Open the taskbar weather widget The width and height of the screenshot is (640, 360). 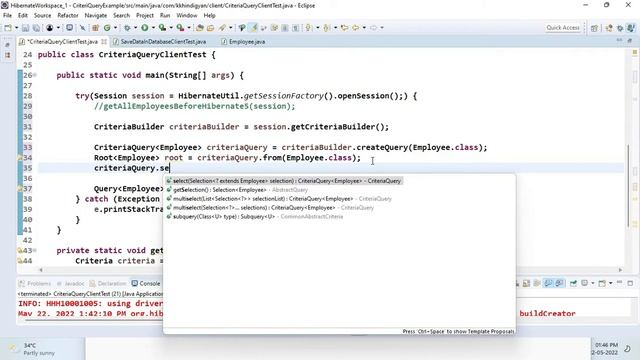[x=33, y=349]
